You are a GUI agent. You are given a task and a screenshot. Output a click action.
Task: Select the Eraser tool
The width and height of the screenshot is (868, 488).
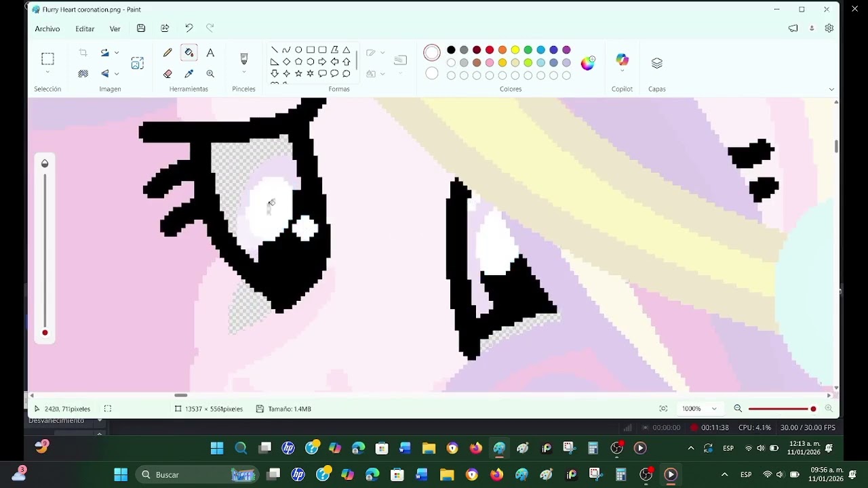(167, 73)
